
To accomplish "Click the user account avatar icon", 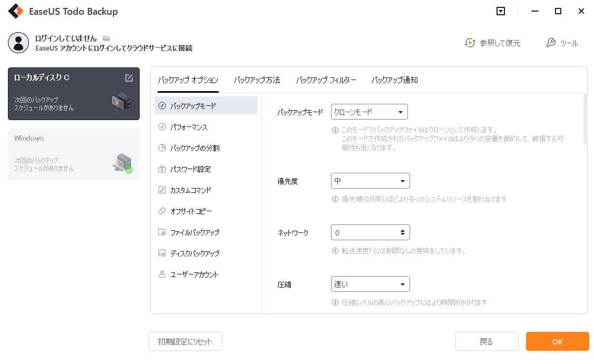I will coord(18,43).
